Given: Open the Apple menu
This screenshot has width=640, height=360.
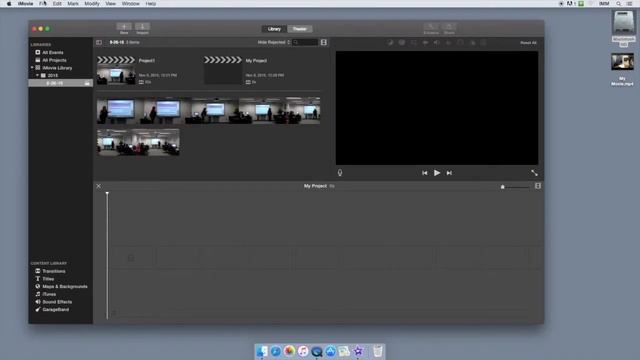Looking at the screenshot, I should point(9,4).
